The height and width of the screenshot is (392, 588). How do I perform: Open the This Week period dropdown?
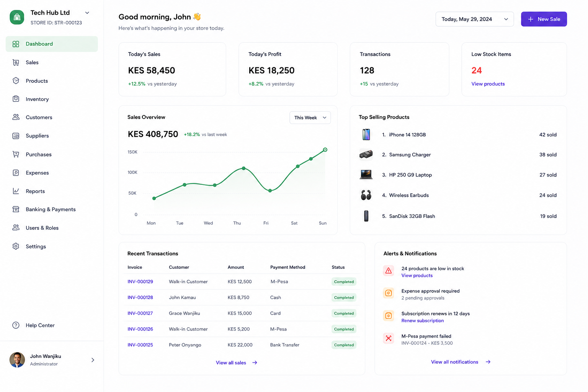point(310,118)
